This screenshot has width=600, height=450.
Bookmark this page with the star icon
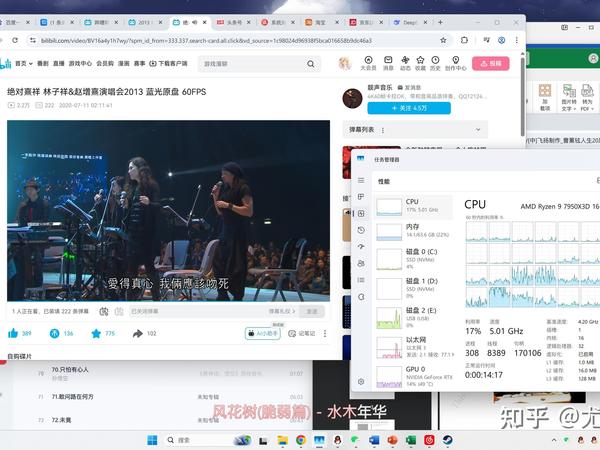pyautogui.click(x=443, y=40)
